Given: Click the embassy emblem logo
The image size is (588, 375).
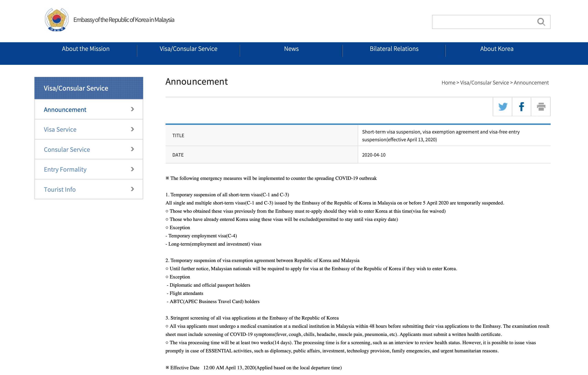Looking at the screenshot, I should 57,20.
